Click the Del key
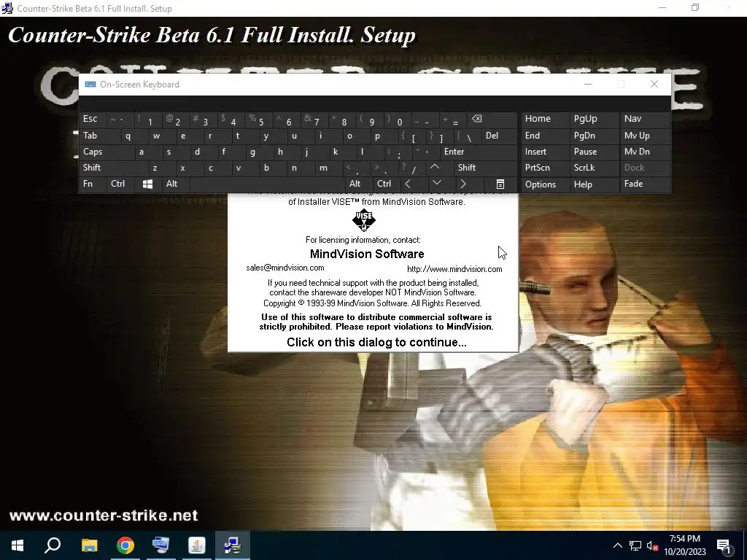 pos(499,136)
